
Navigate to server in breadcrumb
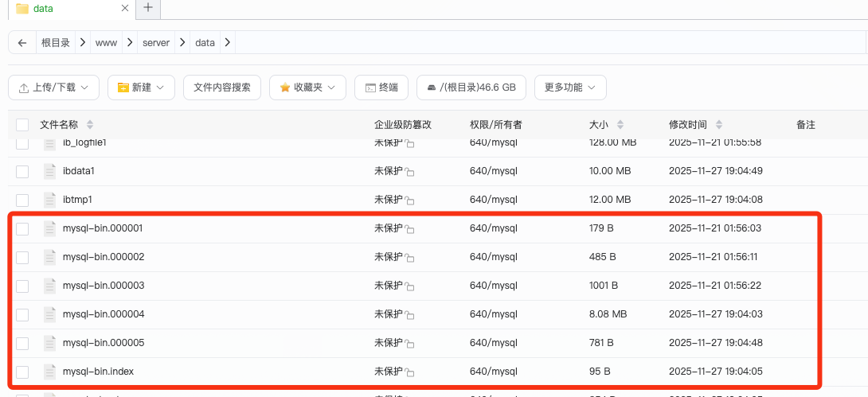click(x=156, y=43)
